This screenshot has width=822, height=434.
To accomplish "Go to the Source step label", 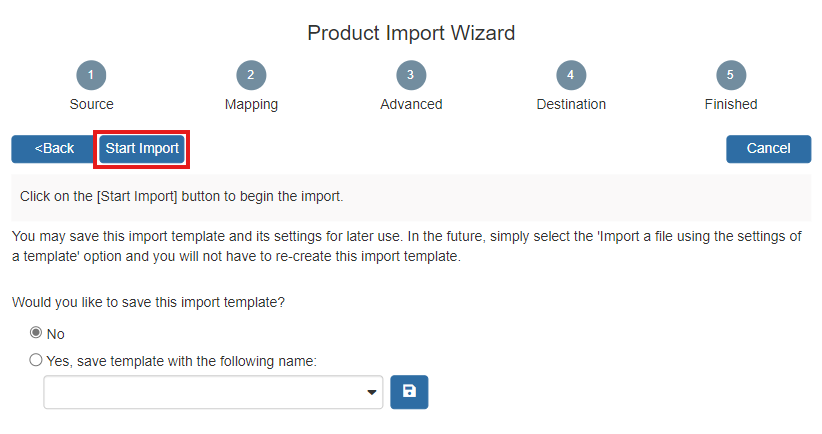I will (91, 104).
